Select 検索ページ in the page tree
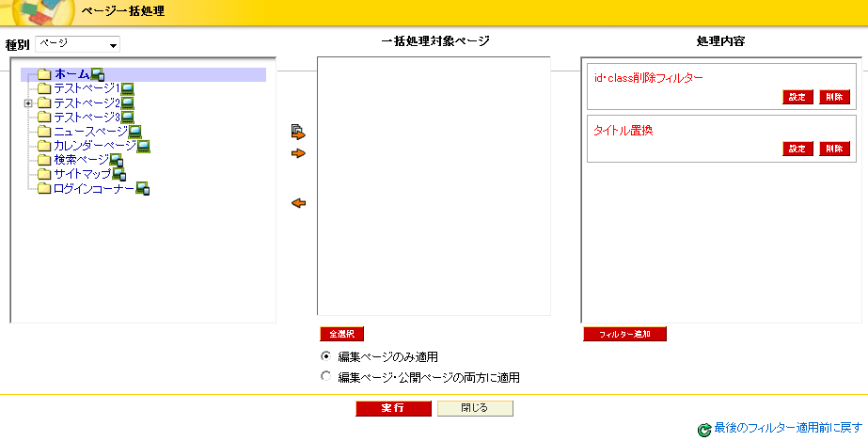 [81, 160]
